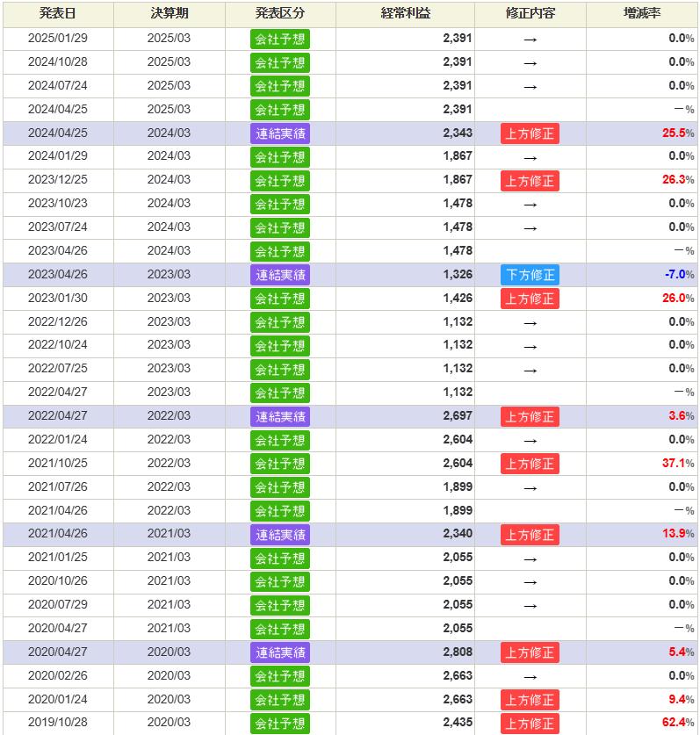700x735 pixels.
Task: Click the arrow in the 2020/02/26 row
Action: 530,676
